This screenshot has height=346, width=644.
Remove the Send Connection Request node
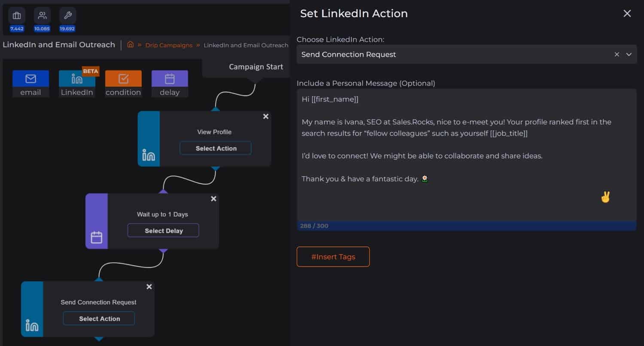pos(149,287)
